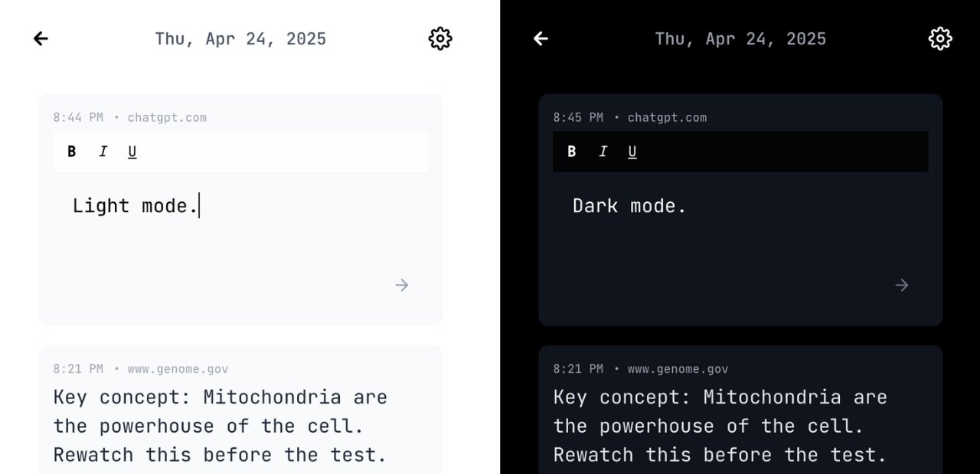Toggle bold formatting in the light mode editor
The height and width of the screenshot is (474, 980).
(71, 151)
